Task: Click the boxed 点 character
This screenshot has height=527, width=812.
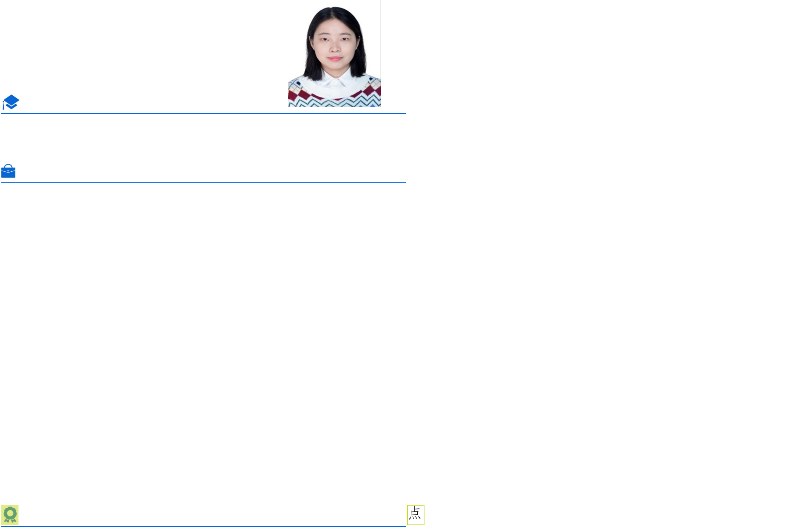Action: click(x=416, y=514)
